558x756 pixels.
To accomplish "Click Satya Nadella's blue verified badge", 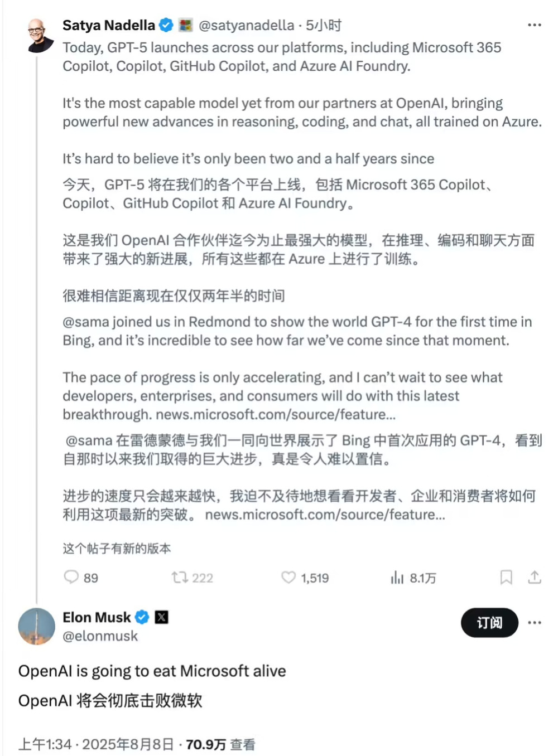I will [x=166, y=25].
